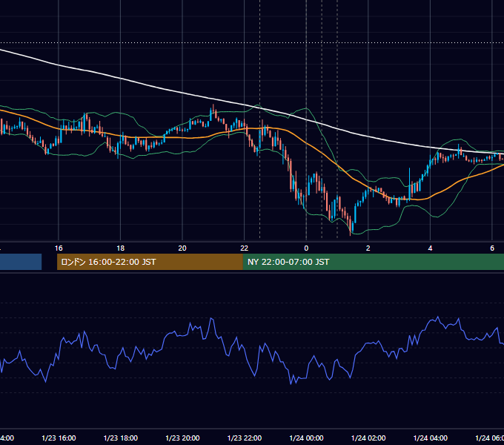Click the 1/24 02:00 date label
This screenshot has height=445, width=504.
coord(368,438)
